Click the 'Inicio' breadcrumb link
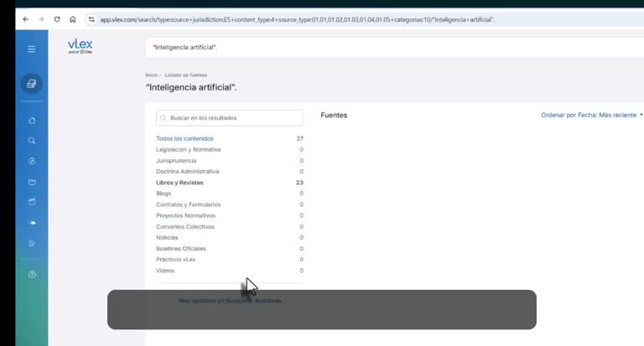The image size is (644, 346). [x=151, y=75]
